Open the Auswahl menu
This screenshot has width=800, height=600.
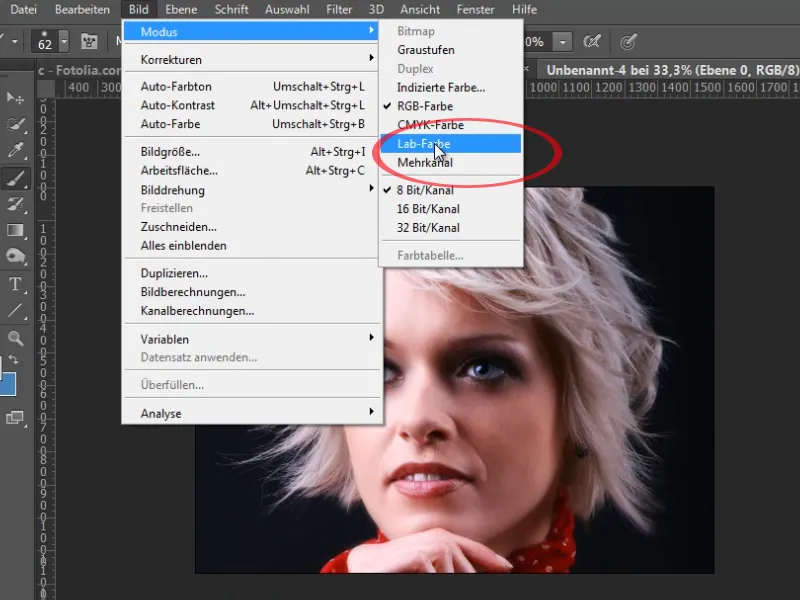[x=287, y=9]
